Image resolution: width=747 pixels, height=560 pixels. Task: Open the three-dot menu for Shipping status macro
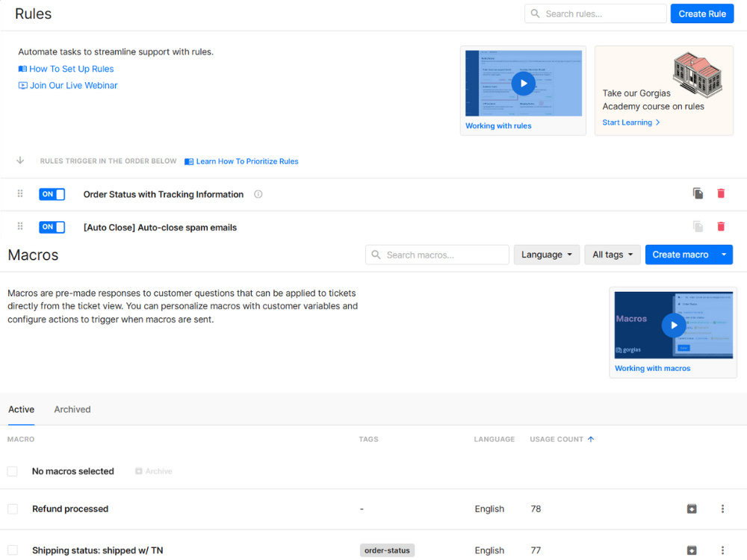[722, 550]
